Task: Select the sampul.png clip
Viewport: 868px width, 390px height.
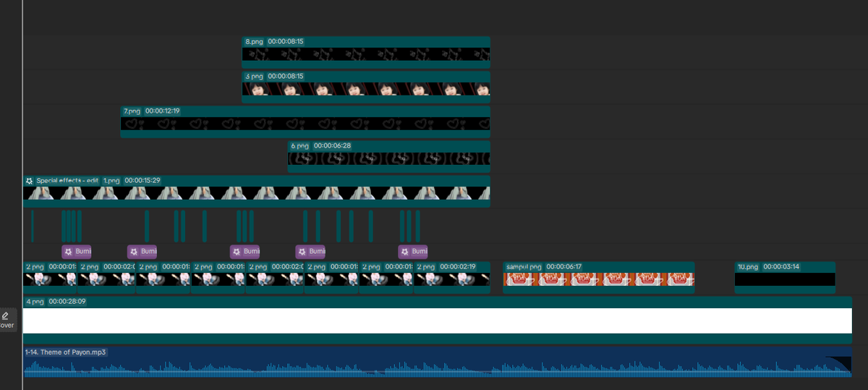Action: [x=599, y=278]
